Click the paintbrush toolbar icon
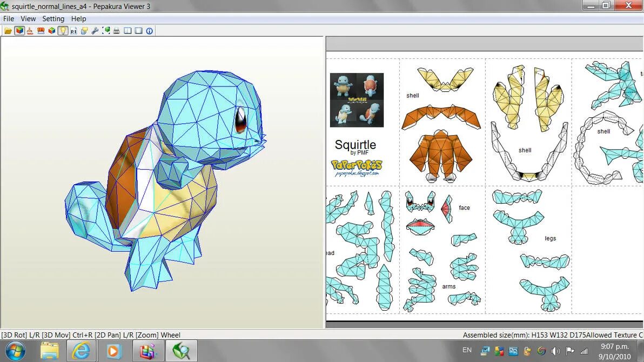The width and height of the screenshot is (644, 362). point(30,31)
